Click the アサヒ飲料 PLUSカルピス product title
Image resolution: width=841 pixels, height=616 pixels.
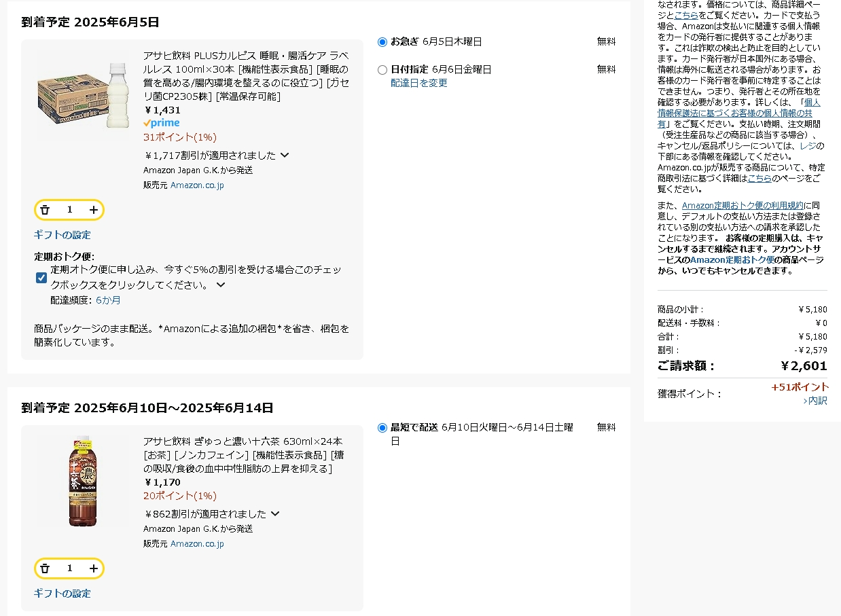coord(247,75)
